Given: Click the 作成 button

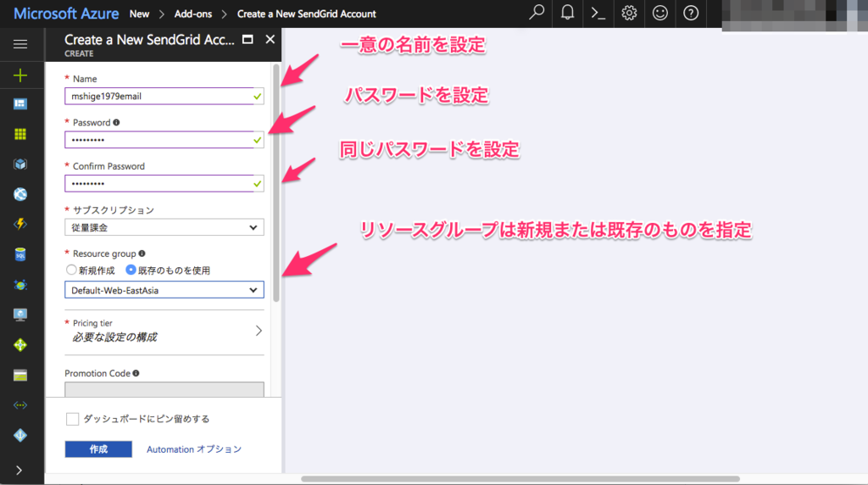Looking at the screenshot, I should point(98,449).
